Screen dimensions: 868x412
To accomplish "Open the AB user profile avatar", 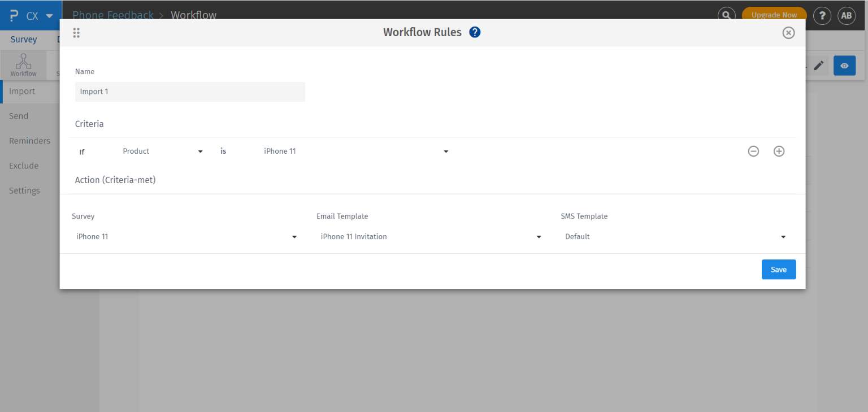I will pos(846,15).
